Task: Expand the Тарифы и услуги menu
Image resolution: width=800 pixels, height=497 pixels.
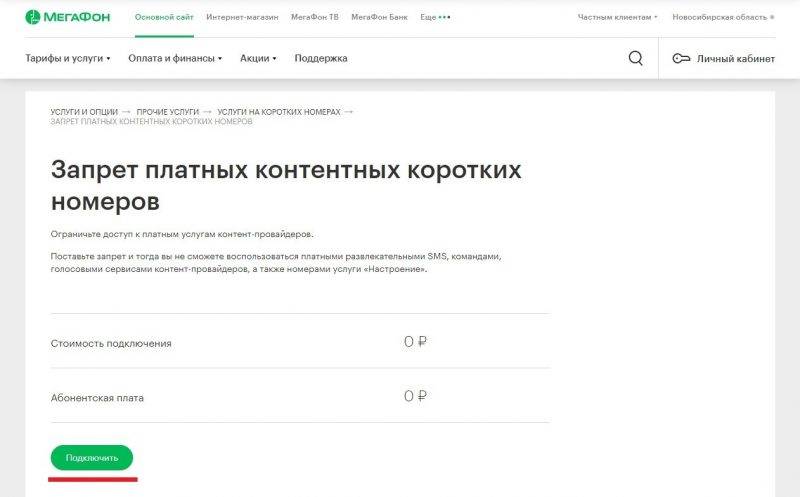Action: point(68,58)
